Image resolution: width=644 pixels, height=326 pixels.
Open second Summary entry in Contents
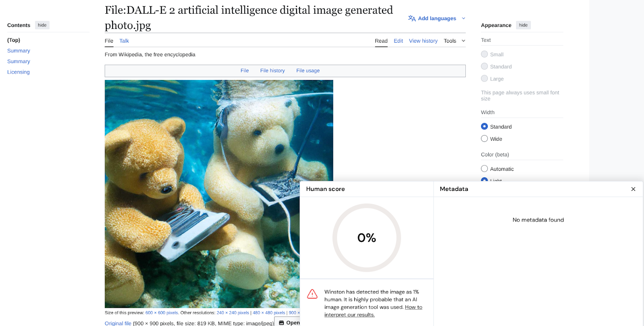click(19, 62)
